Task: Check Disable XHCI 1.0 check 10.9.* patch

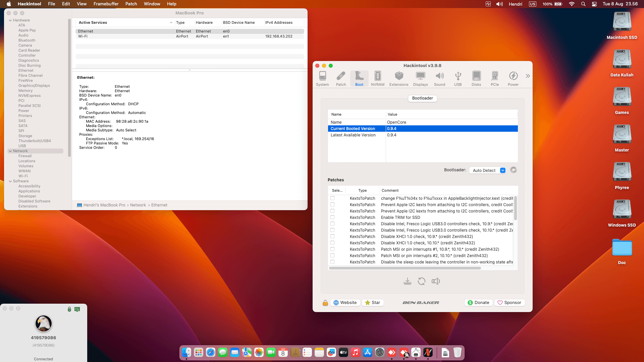Action: [332, 237]
